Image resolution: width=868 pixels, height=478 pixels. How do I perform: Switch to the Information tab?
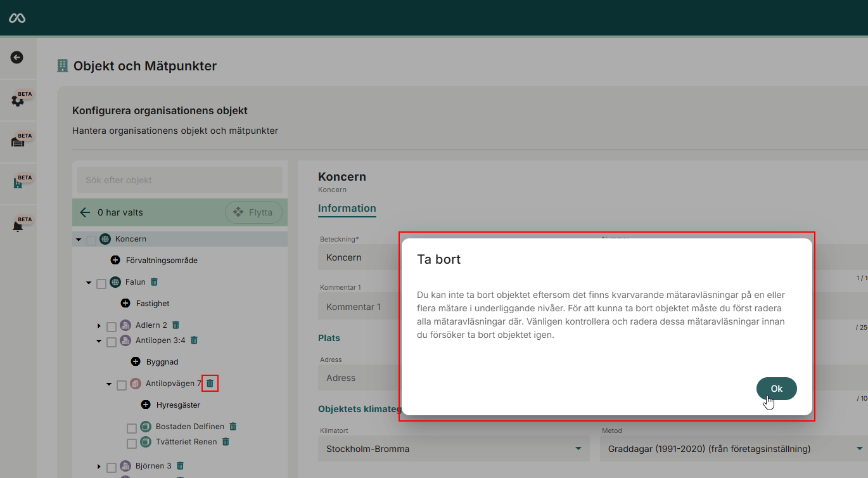347,208
